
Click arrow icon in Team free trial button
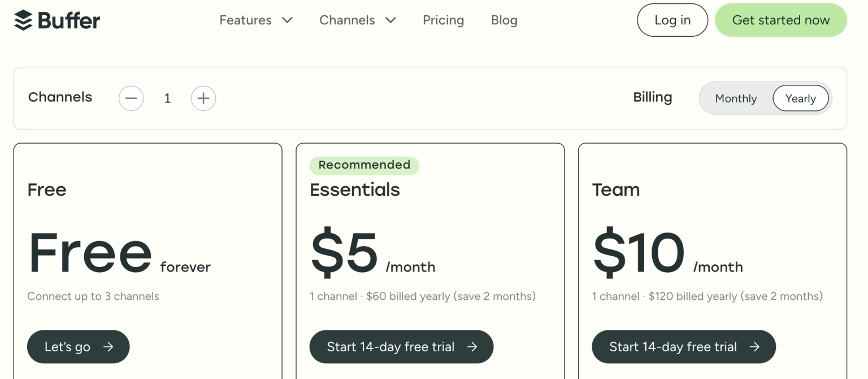(754, 347)
